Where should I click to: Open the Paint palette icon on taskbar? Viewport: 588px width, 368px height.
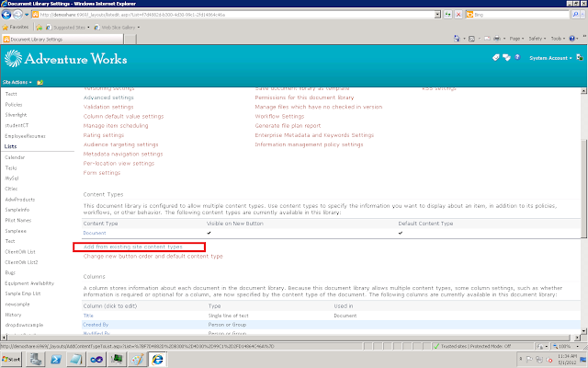point(137,360)
